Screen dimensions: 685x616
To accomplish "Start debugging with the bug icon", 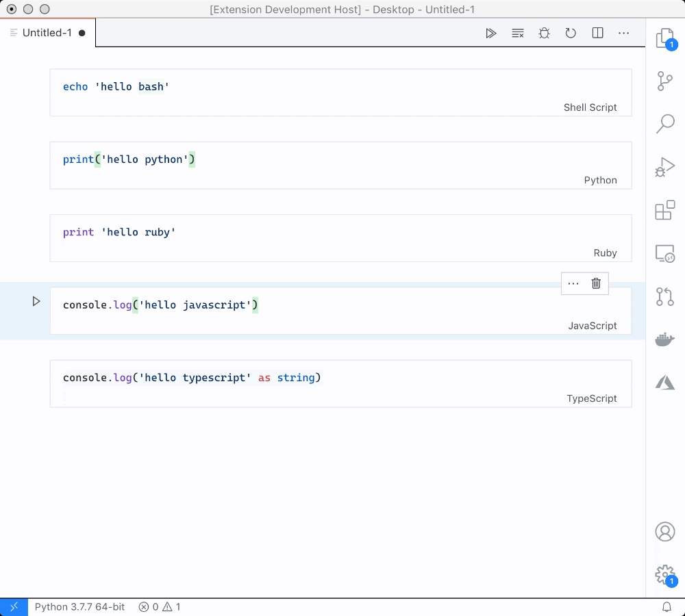I will (x=544, y=32).
